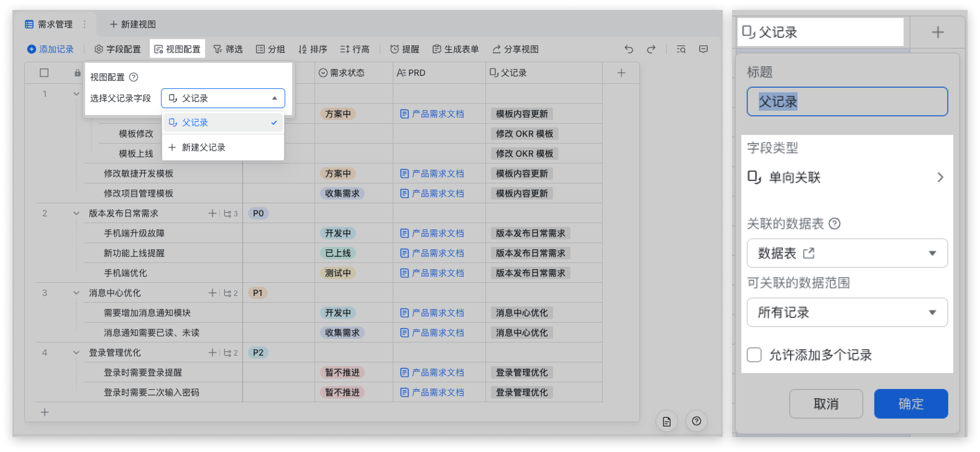Click 父记录 field header in right panel
This screenshot has height=452, width=980.
point(820,32)
